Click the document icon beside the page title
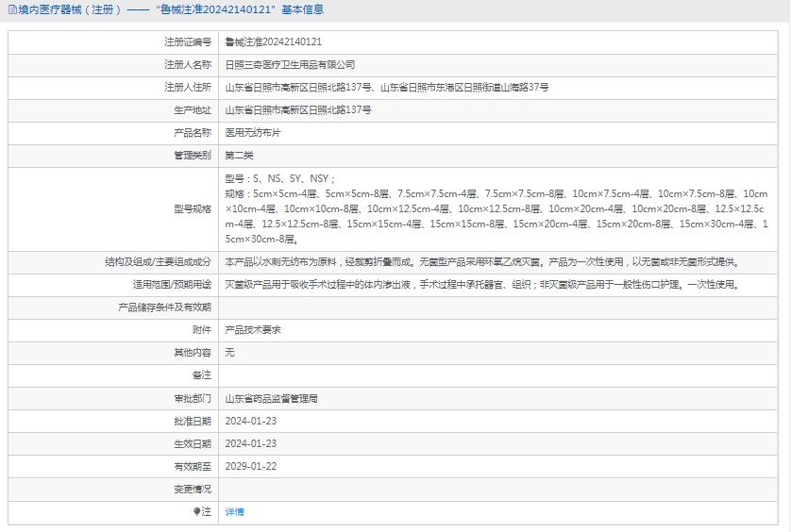The height and width of the screenshot is (532, 791). pyautogui.click(x=10, y=10)
